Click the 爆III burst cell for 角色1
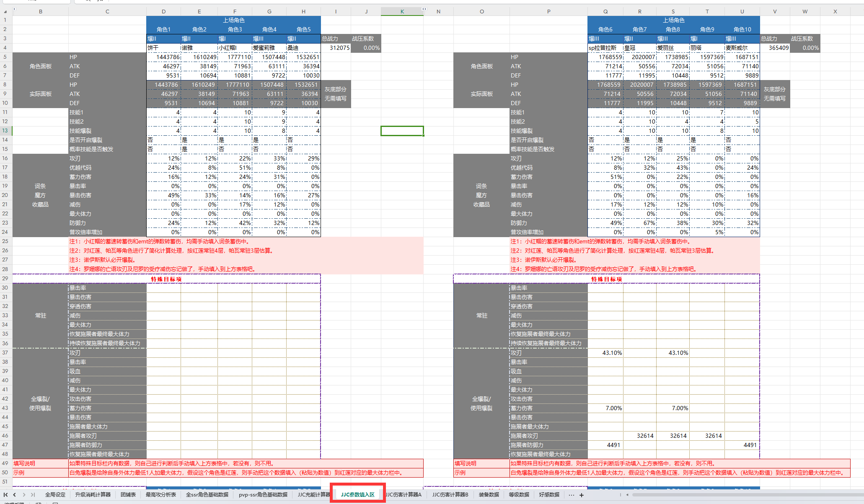This screenshot has width=864, height=504. coord(163,39)
